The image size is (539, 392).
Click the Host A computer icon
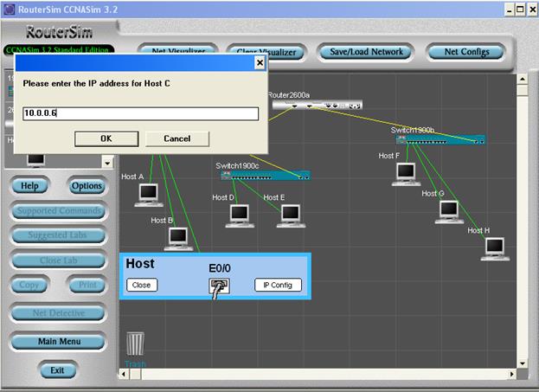click(x=149, y=195)
